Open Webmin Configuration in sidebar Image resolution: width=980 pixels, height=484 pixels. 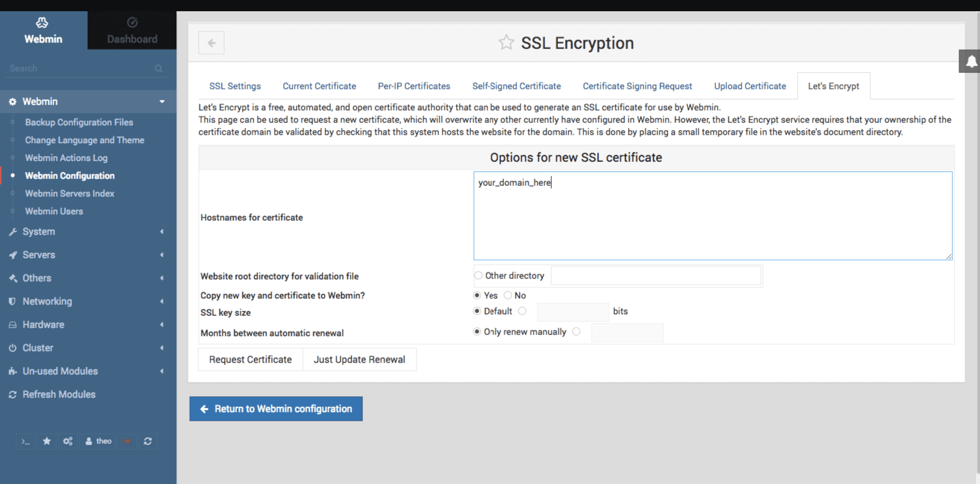pos(70,176)
